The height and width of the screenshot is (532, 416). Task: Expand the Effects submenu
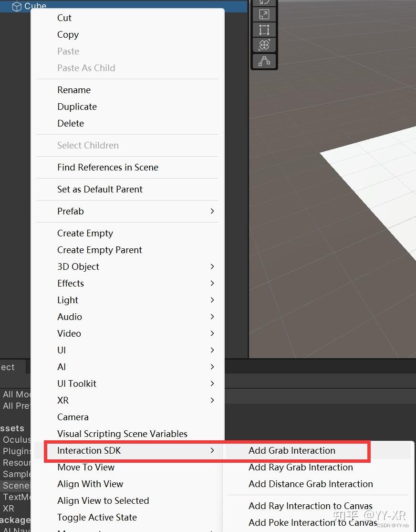(x=71, y=283)
